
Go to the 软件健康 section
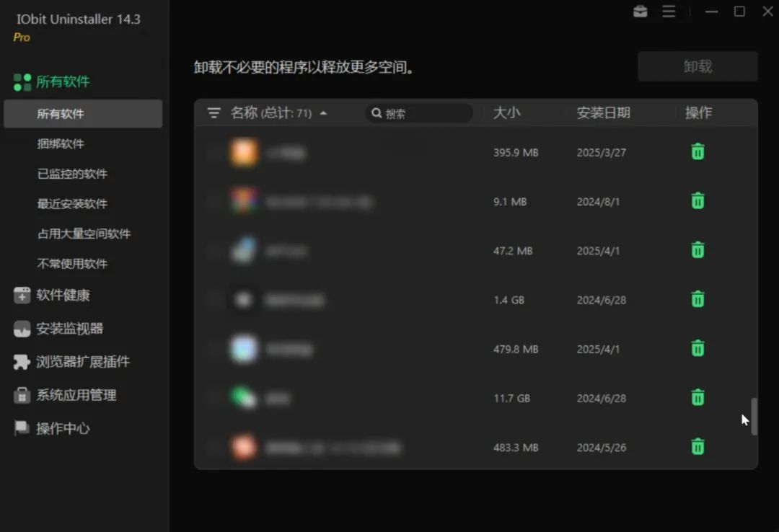click(x=63, y=295)
